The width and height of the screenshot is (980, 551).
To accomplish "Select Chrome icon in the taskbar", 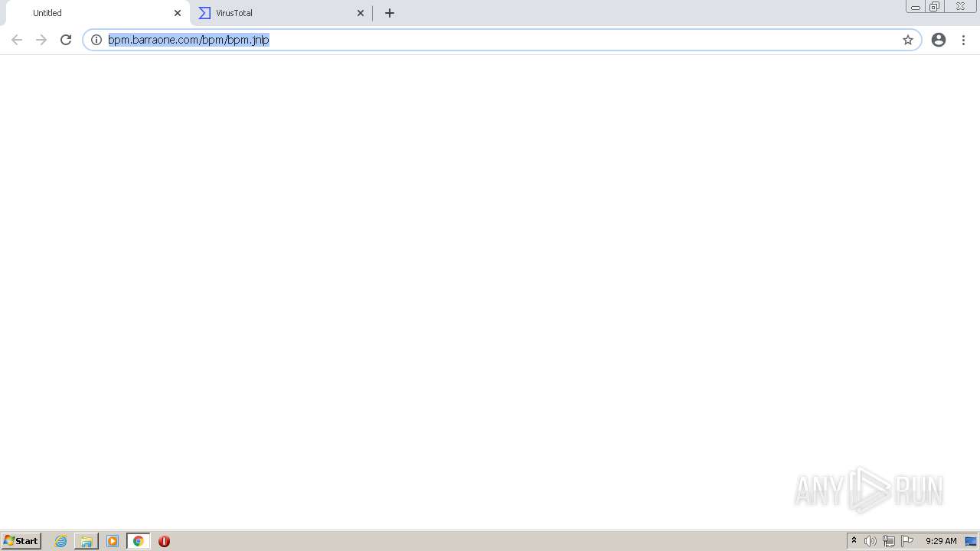I will pos(139,541).
